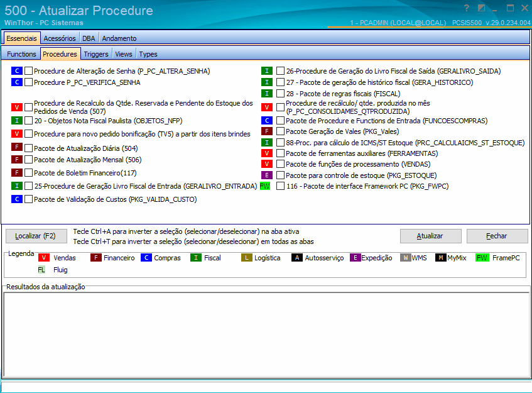Enable Pacote de Atualização Diária (504)

click(28, 148)
